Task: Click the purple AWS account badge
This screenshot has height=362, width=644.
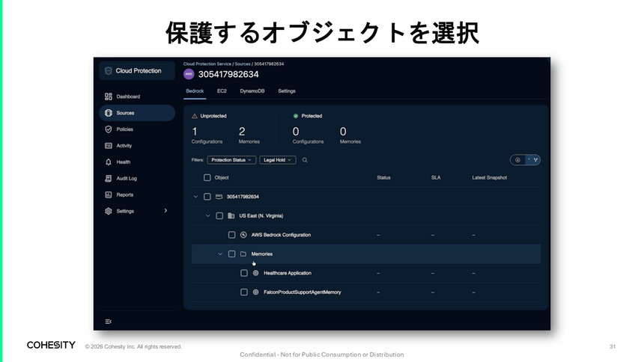Action: pyautogui.click(x=189, y=74)
